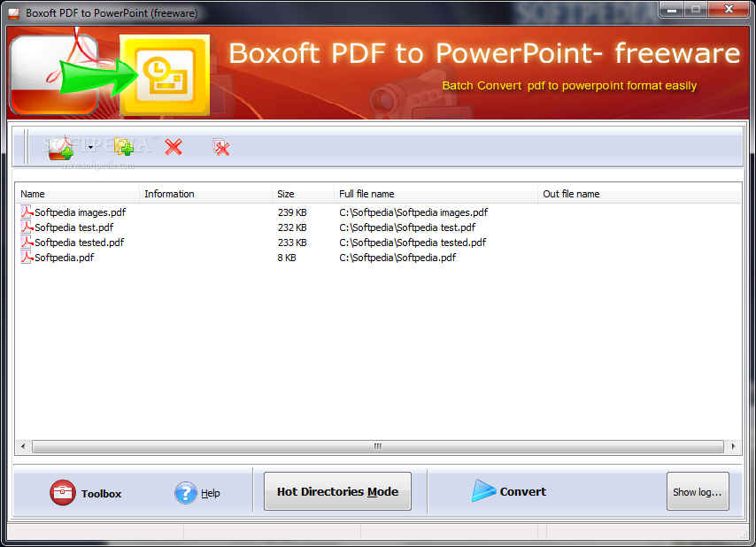Click the blue Convert arrow icon
The width and height of the screenshot is (756, 547).
[483, 490]
